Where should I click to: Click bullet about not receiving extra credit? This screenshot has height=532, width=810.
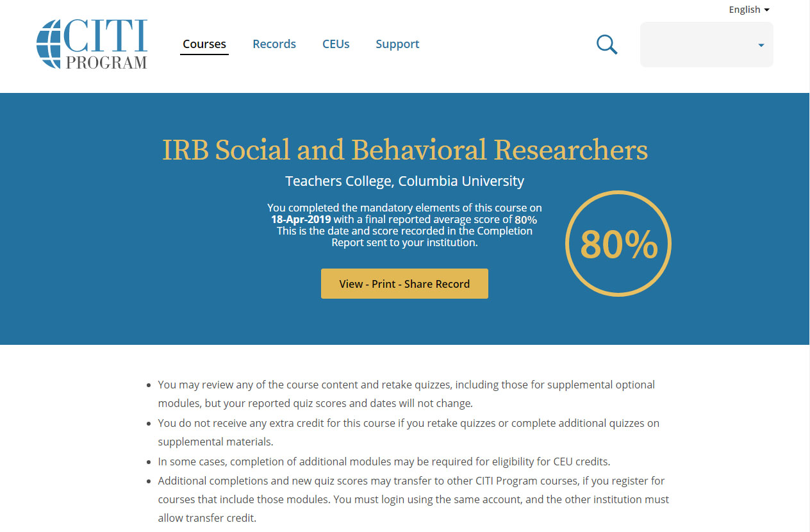tap(408, 433)
